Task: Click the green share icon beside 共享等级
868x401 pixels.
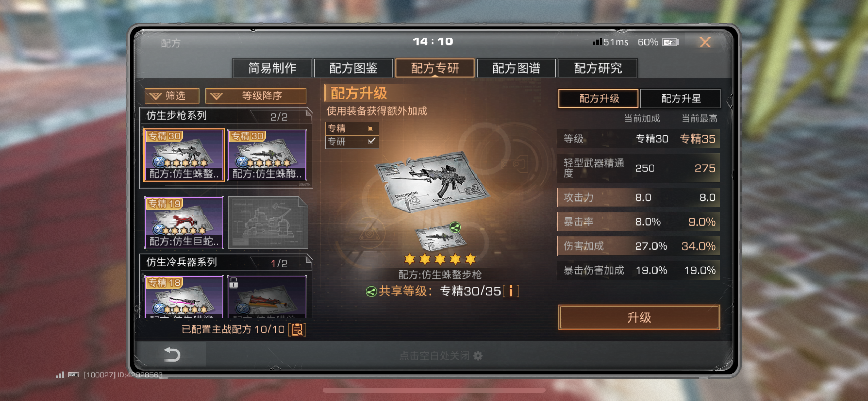Action: [x=371, y=292]
